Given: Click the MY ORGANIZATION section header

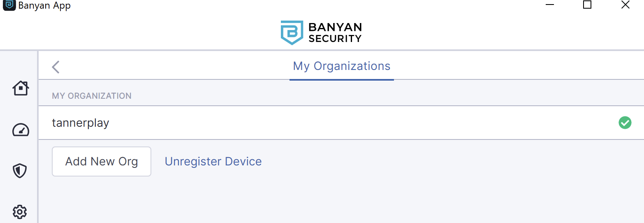Looking at the screenshot, I should (92, 96).
